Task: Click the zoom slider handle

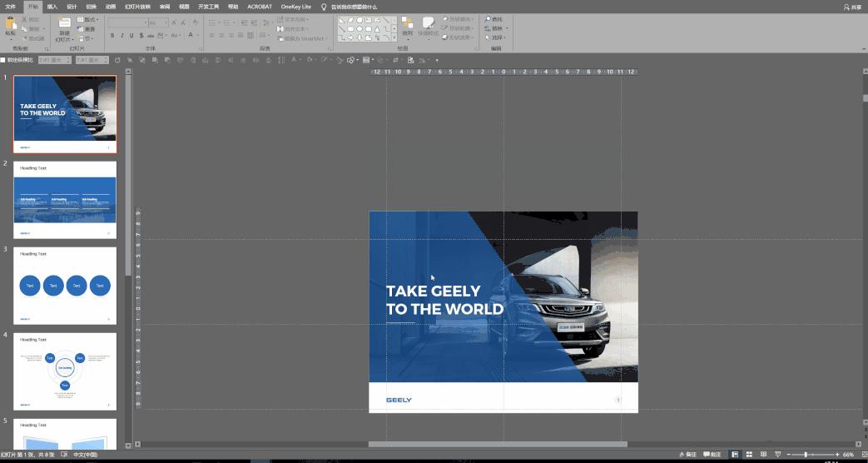Action: click(805, 455)
